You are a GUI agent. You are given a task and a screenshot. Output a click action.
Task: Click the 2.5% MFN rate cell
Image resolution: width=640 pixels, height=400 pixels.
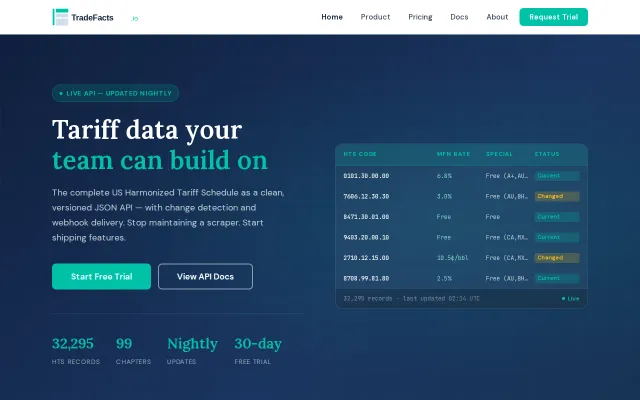click(444, 278)
